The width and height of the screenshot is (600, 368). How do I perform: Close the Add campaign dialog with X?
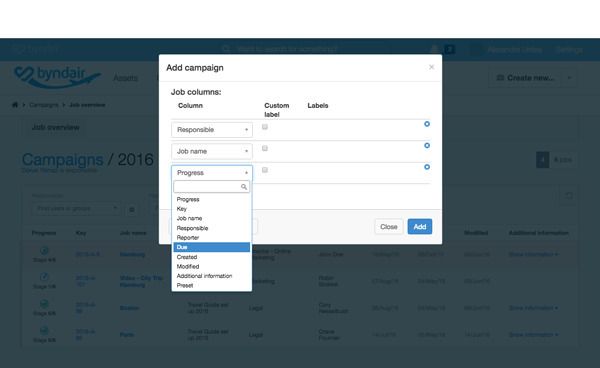pos(431,67)
